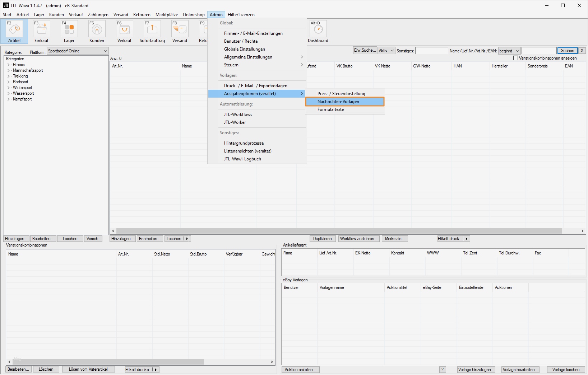
Task: Open the Dashboard toolbar icon
Action: (x=318, y=32)
